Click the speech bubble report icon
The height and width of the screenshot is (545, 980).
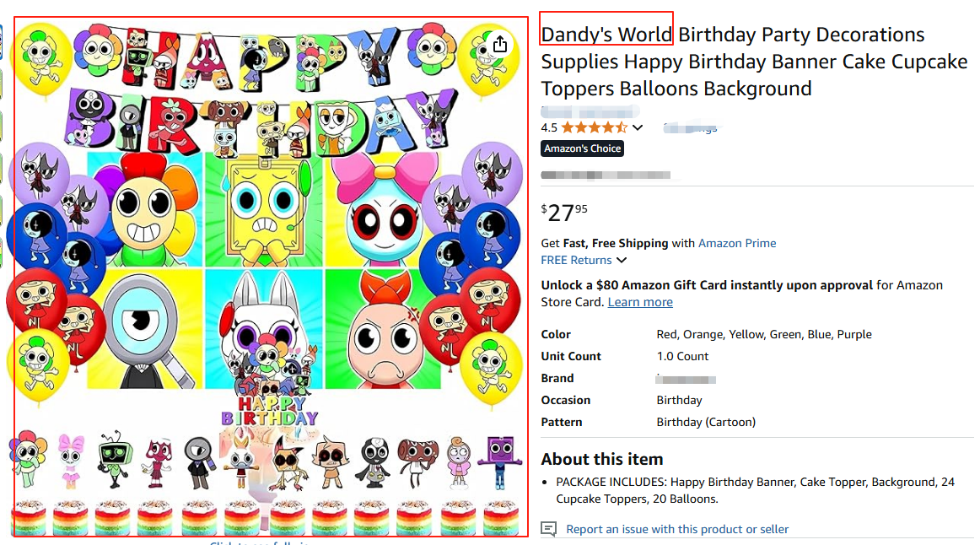click(549, 529)
